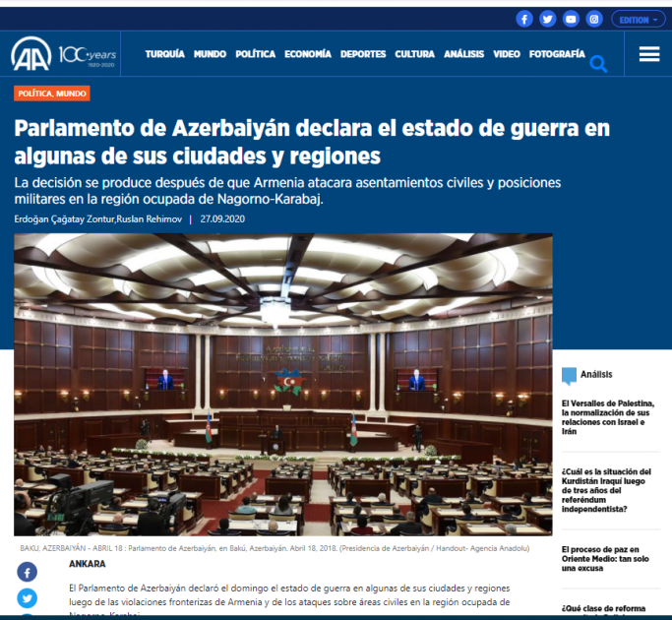
Task: Go to the TURQUÍA section
Action: tap(165, 54)
